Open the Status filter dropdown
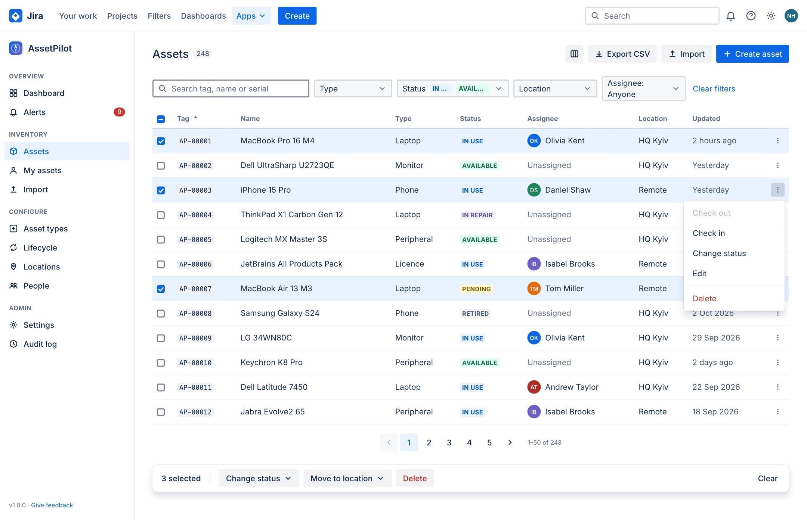This screenshot has height=532, width=807. tap(452, 88)
